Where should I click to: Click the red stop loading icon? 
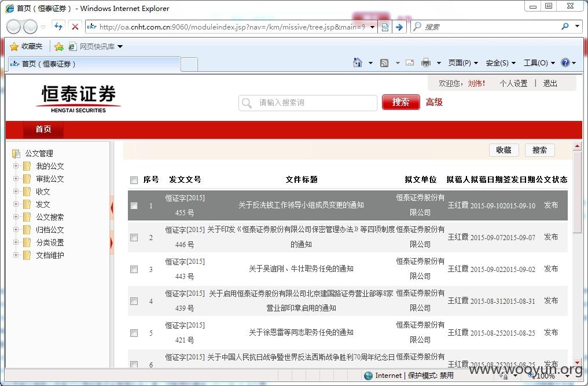(75, 27)
